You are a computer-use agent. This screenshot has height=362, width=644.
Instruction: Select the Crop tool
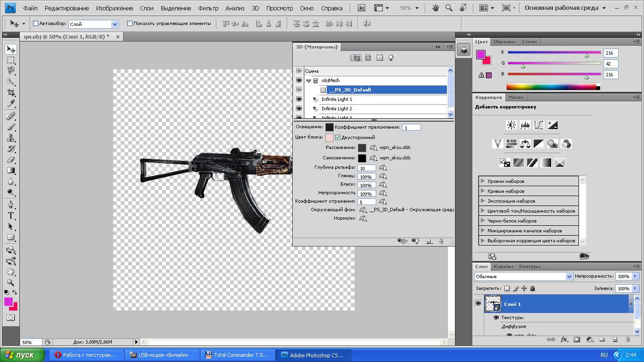pos(11,92)
